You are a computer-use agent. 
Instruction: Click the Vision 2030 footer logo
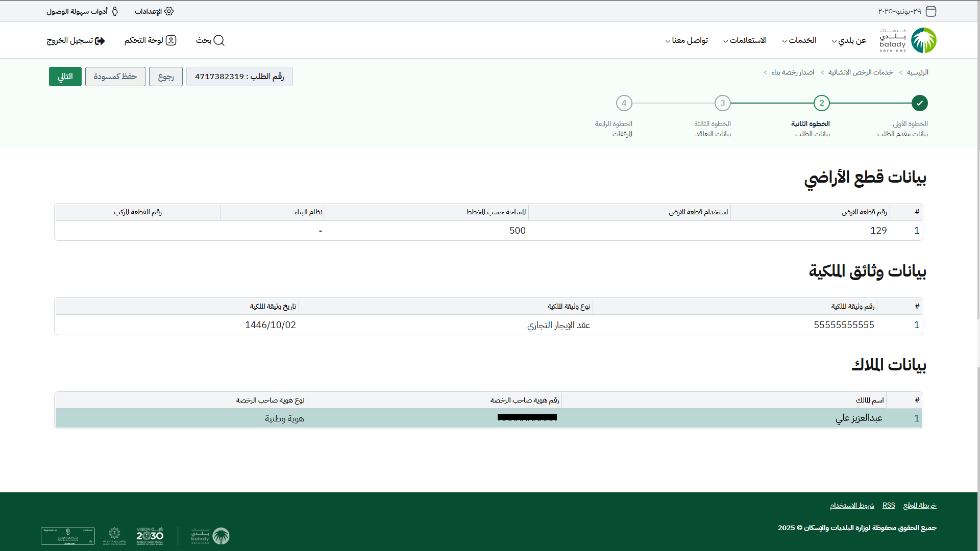[x=150, y=536]
